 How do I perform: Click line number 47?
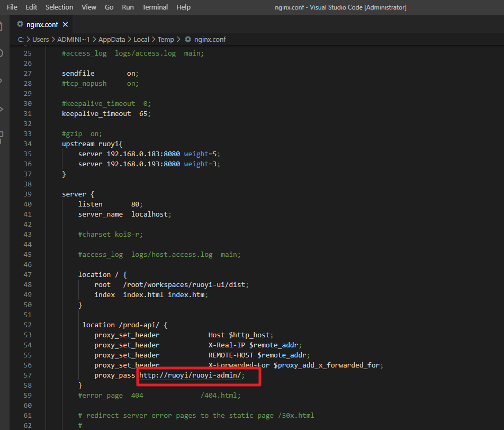(x=28, y=275)
